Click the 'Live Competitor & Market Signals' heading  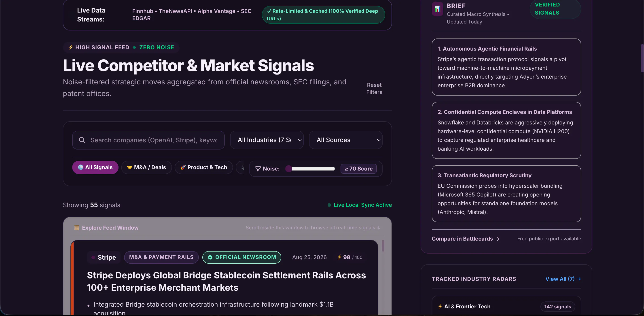[x=188, y=66]
